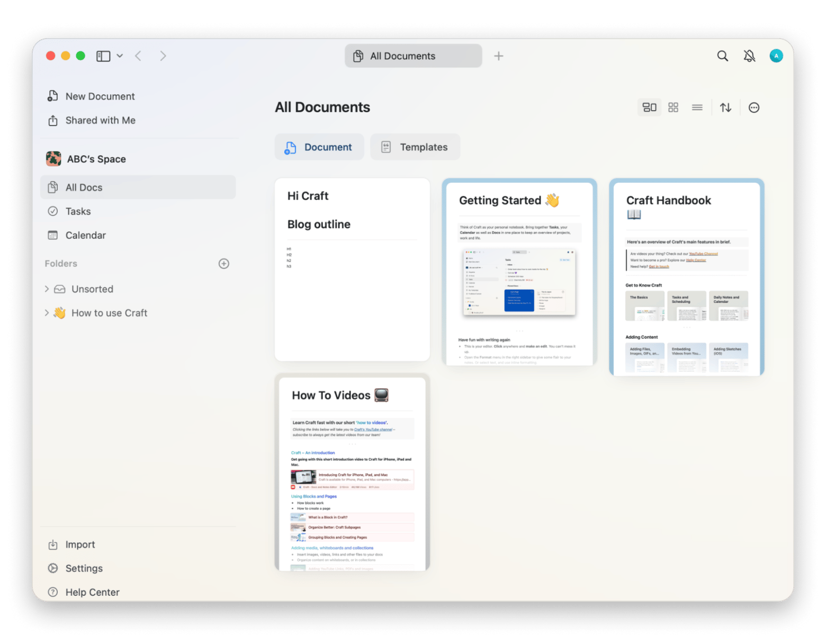The height and width of the screenshot is (644, 826).
Task: Open a new tab with plus button
Action: point(498,56)
